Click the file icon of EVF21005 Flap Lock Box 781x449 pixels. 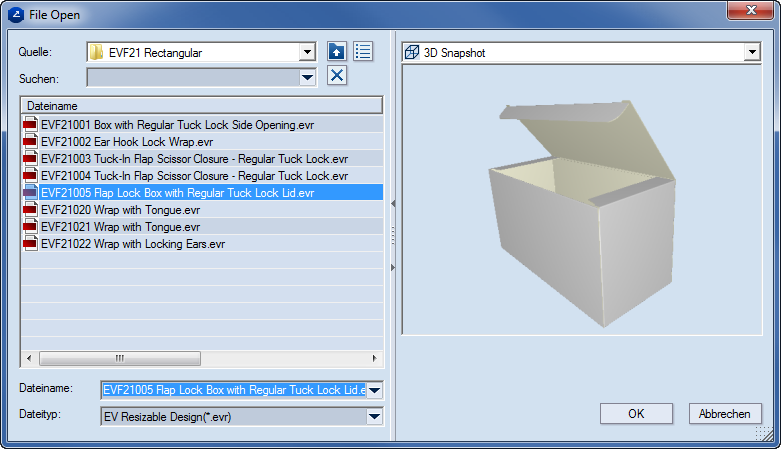(30, 192)
